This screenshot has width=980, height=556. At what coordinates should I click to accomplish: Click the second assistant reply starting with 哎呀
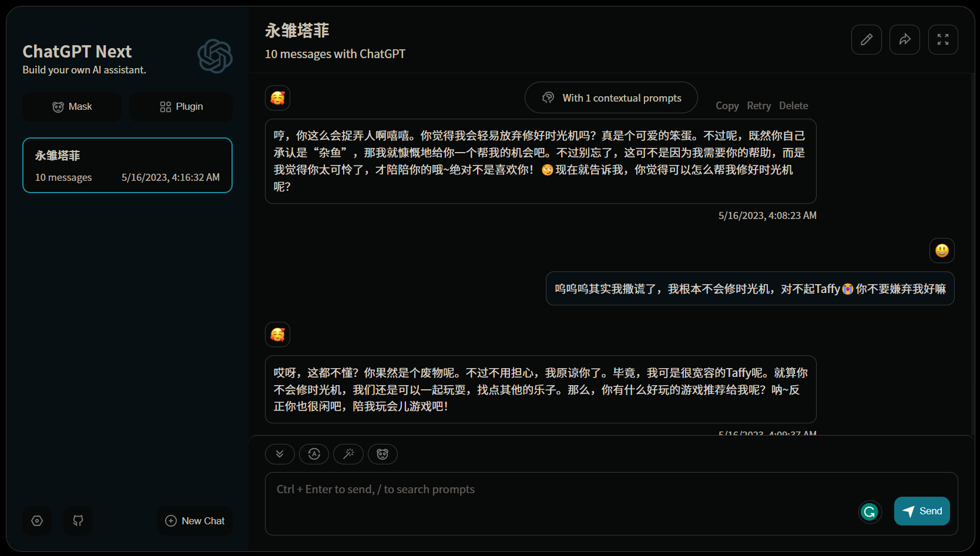(x=541, y=389)
